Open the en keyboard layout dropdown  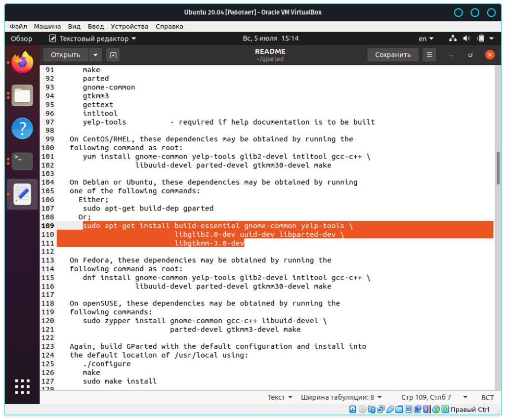[x=426, y=39]
